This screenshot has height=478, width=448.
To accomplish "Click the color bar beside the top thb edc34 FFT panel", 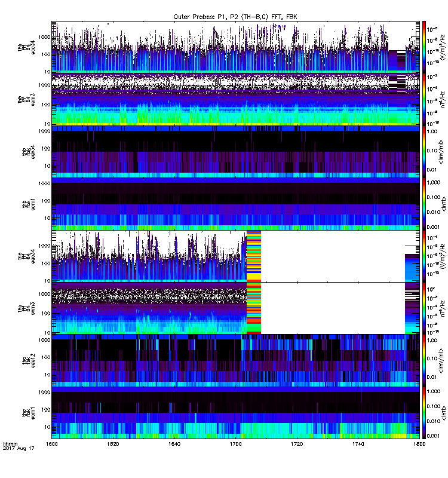I will coord(424,47).
